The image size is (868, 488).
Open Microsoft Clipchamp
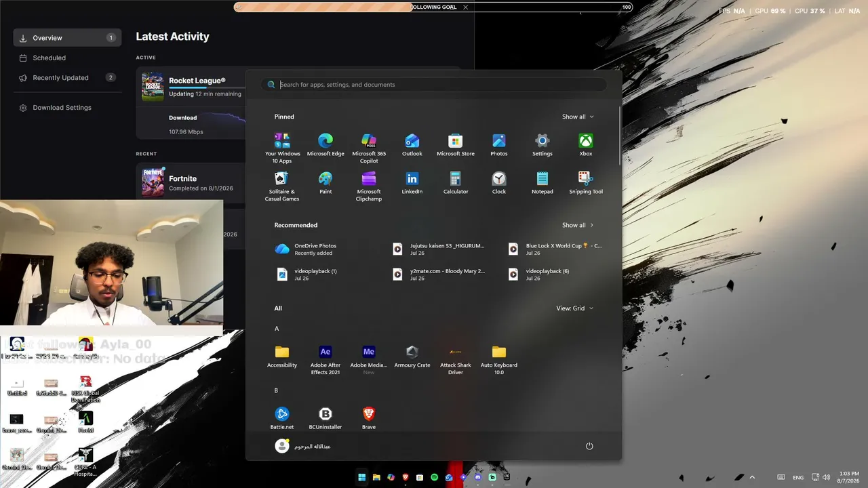point(369,186)
